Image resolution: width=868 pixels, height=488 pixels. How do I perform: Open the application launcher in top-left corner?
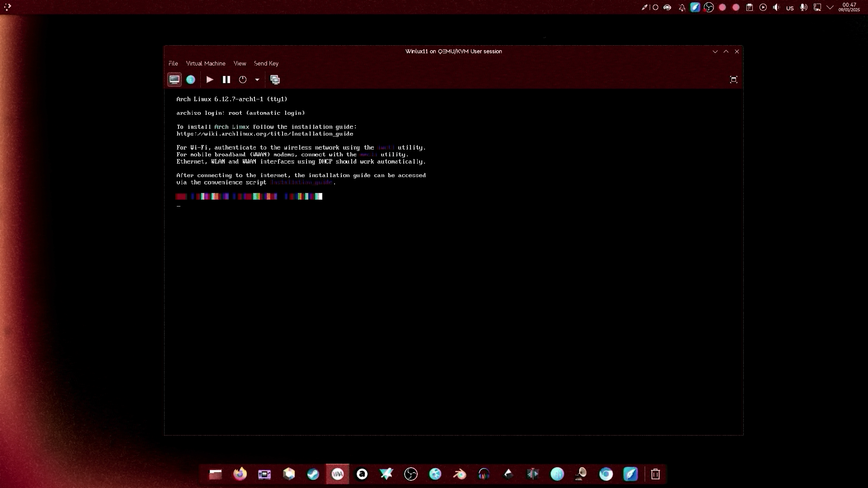(x=7, y=7)
